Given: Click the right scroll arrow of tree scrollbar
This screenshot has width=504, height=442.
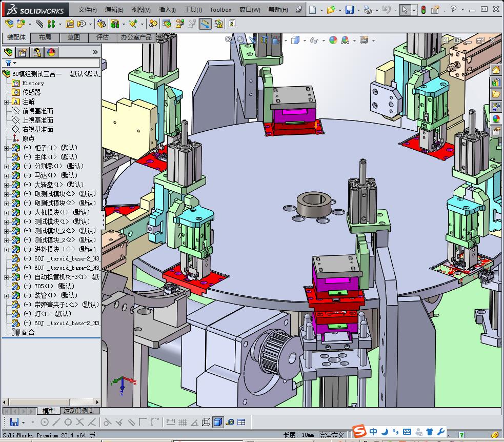Looking at the screenshot, I should tap(97, 402).
